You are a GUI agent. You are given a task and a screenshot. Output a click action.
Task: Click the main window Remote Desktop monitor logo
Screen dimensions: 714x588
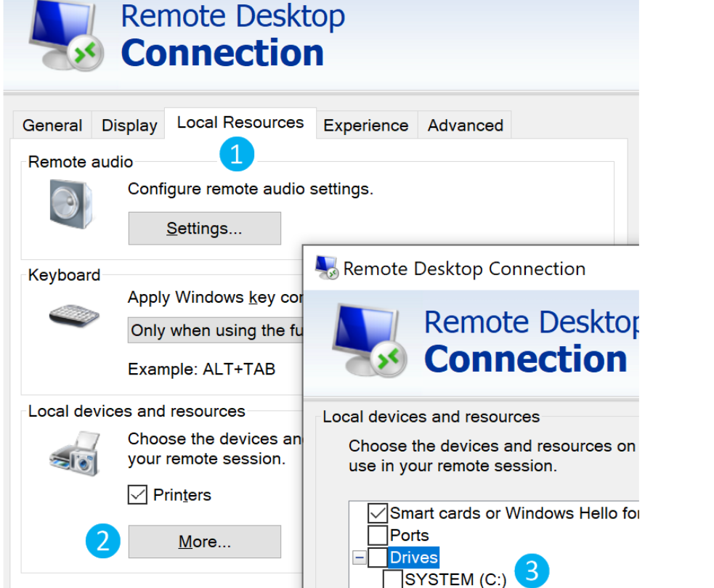(66, 36)
